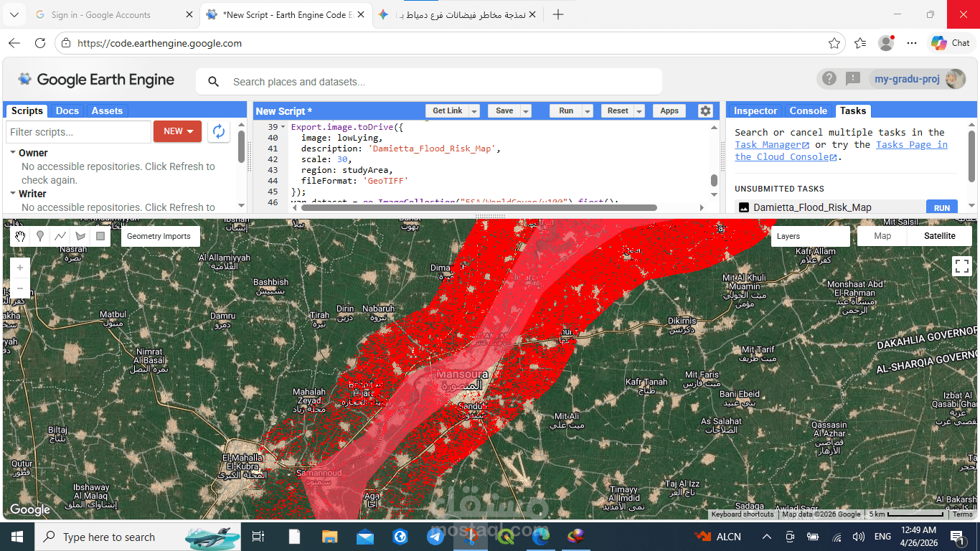Image resolution: width=980 pixels, height=551 pixels.
Task: Click the code editor horizontal scrollbar
Action: click(479, 208)
